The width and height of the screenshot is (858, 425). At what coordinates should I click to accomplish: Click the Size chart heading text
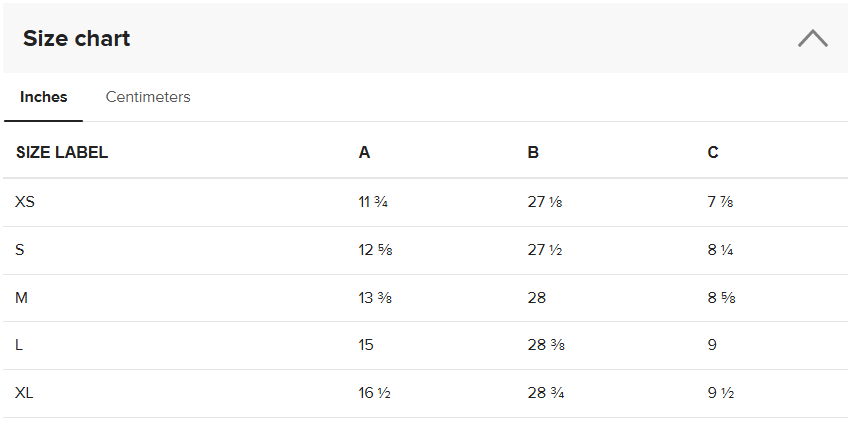pos(77,39)
